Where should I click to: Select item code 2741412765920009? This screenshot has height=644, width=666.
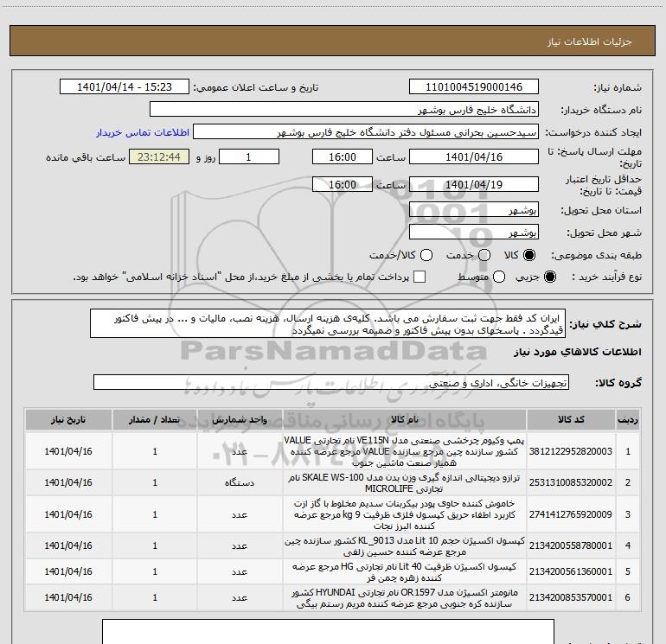coord(571,514)
